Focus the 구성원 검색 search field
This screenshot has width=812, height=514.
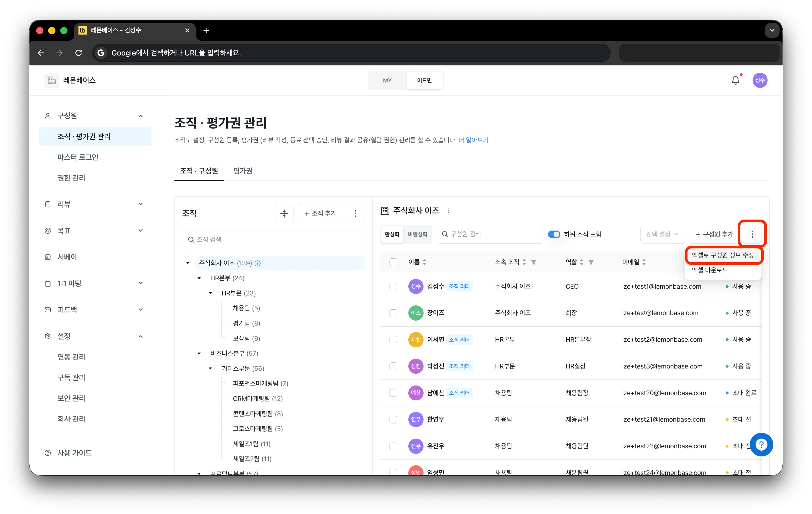tap(490, 234)
